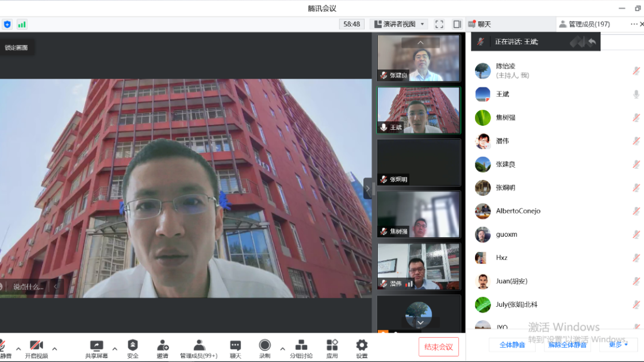
Task: Open 分组讨论 breakout rooms icon
Action: pyautogui.click(x=301, y=345)
